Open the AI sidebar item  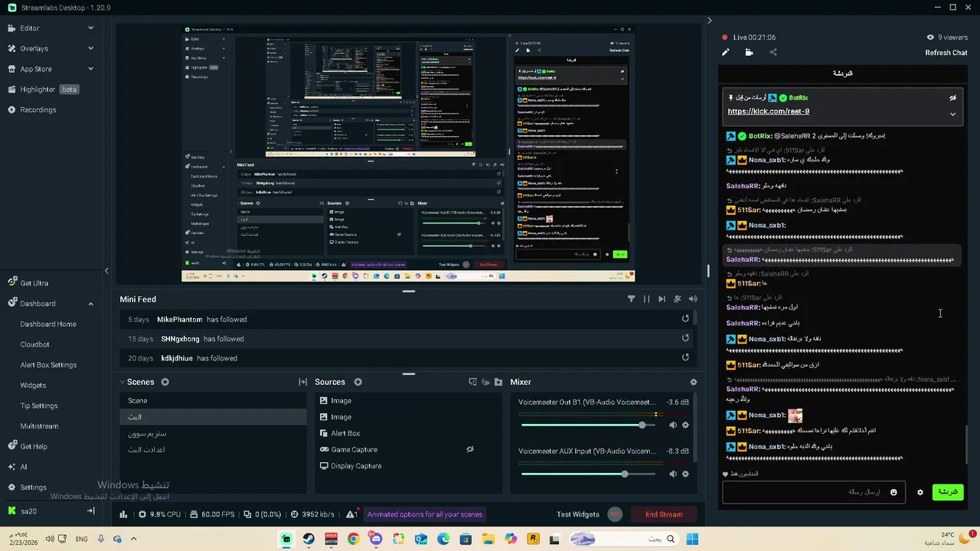23,467
